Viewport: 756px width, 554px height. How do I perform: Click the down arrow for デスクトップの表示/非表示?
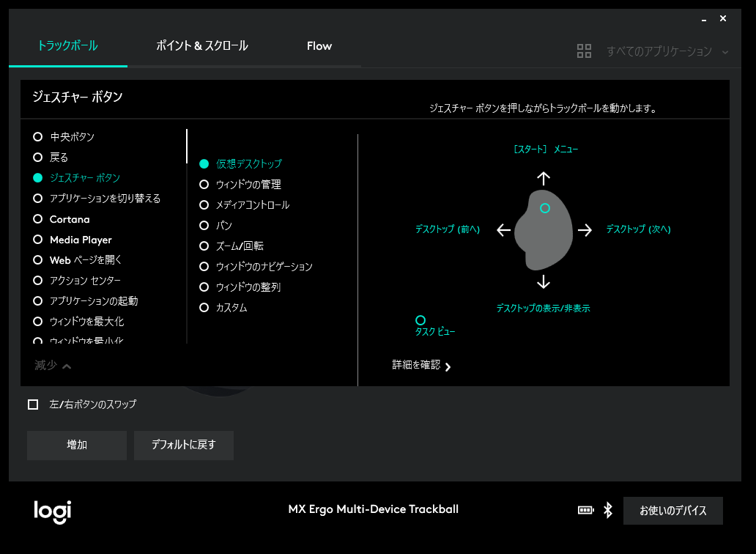click(544, 281)
